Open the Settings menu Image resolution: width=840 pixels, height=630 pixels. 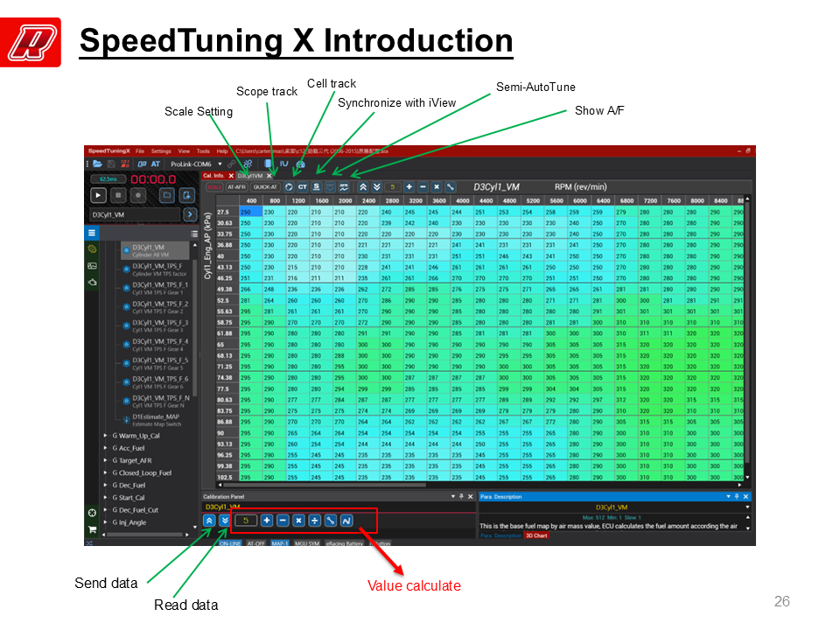pyautogui.click(x=161, y=151)
